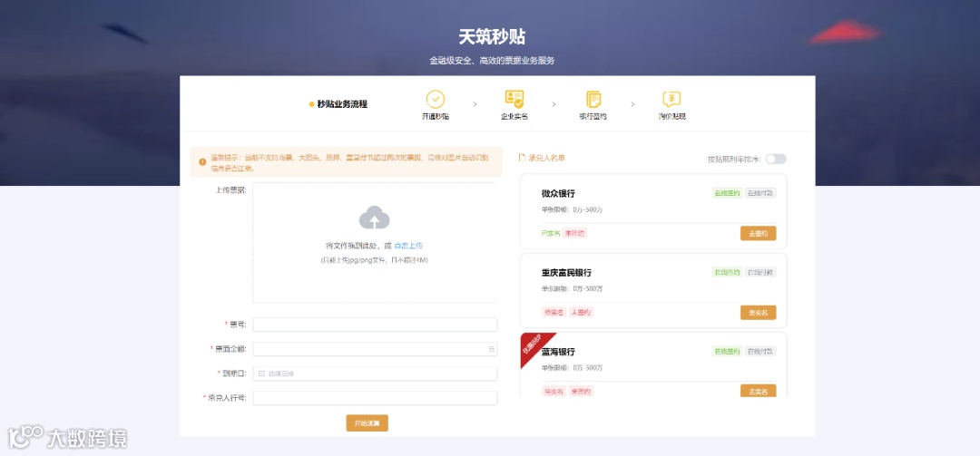This screenshot has width=980, height=456.
Task: Click 待实名 status on 重庆富民银行 card
Action: click(x=554, y=312)
